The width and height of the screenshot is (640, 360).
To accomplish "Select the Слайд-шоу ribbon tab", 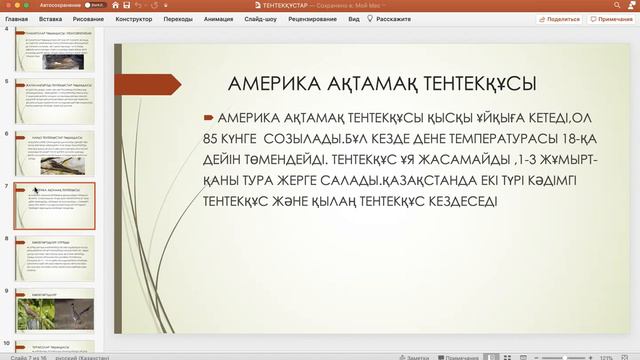I will coord(260,19).
